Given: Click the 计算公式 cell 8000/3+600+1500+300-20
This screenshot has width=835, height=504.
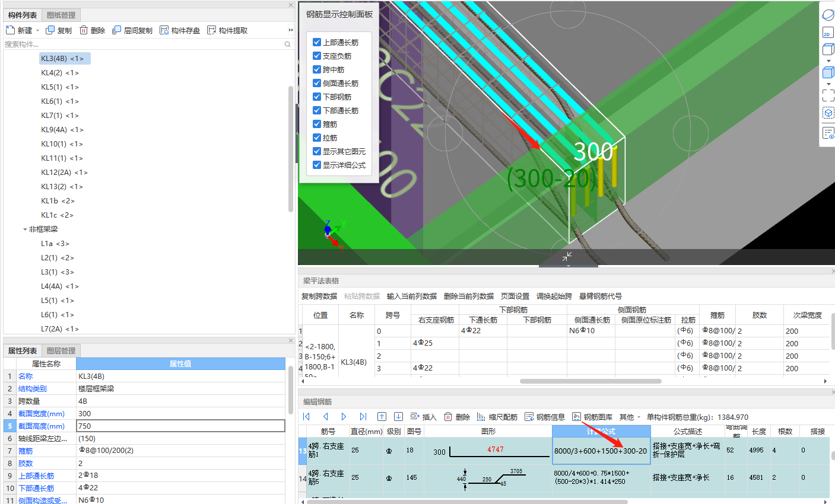Looking at the screenshot, I should (x=601, y=451).
